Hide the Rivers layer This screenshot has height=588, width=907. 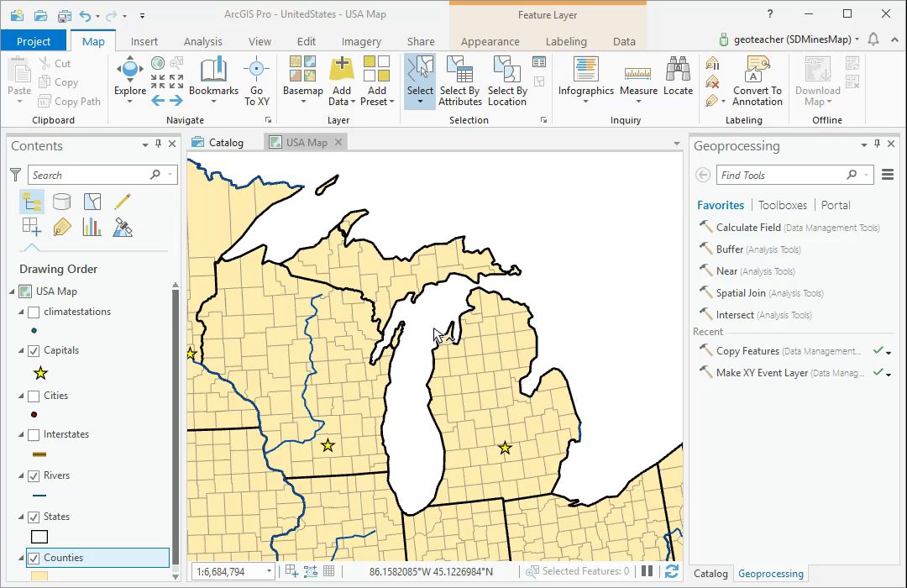(x=34, y=475)
